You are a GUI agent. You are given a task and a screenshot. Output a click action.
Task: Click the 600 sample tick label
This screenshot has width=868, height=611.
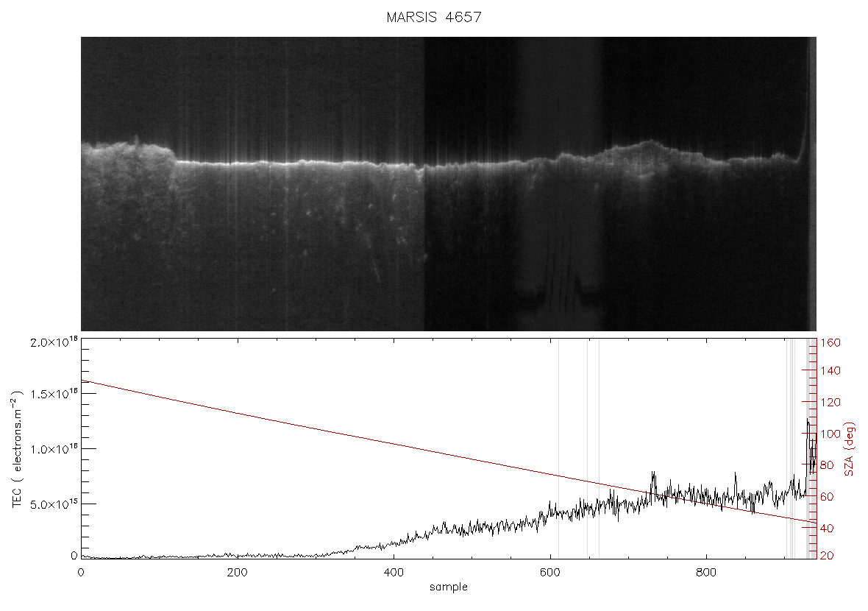549,573
